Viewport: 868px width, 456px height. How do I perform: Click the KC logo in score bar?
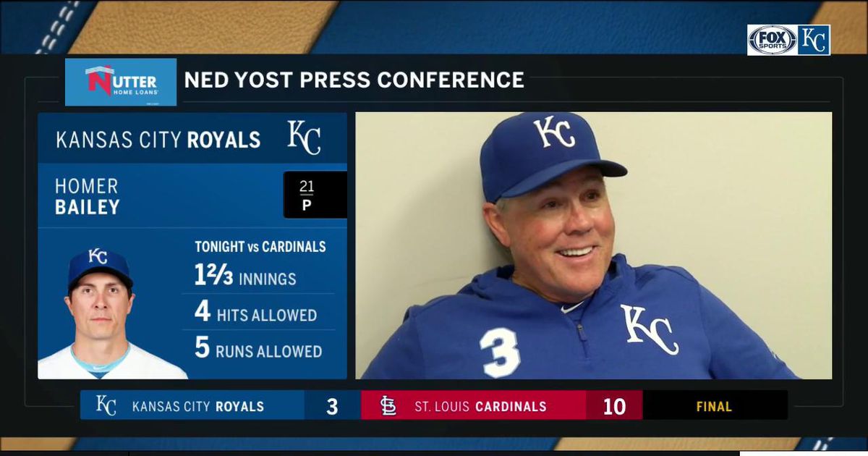click(106, 405)
